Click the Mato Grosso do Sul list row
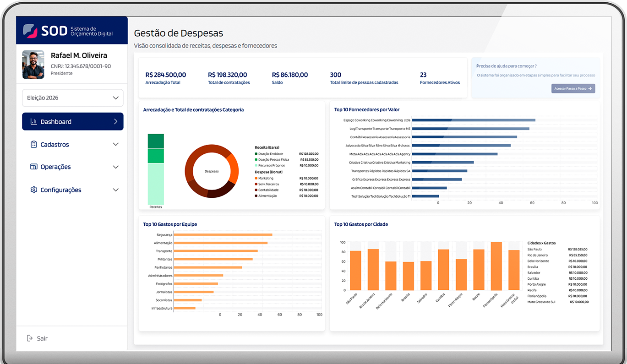627x364 pixels. 557,302
